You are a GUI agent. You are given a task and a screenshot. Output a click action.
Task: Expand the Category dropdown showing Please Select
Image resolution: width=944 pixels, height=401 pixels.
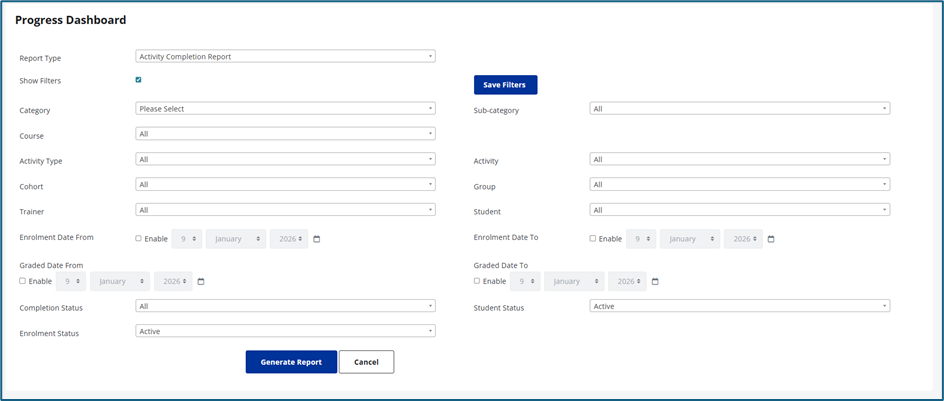click(285, 108)
